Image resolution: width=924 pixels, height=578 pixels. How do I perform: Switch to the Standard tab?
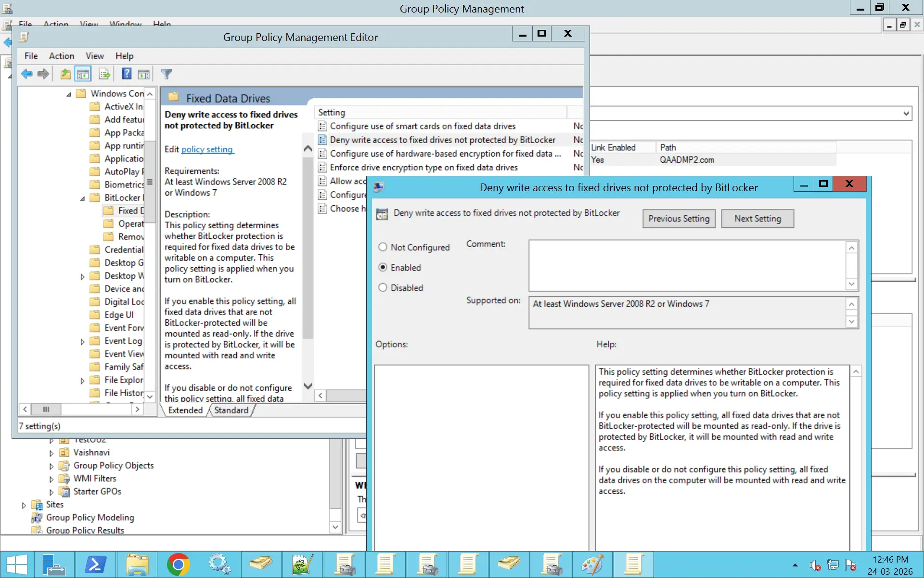pos(231,410)
